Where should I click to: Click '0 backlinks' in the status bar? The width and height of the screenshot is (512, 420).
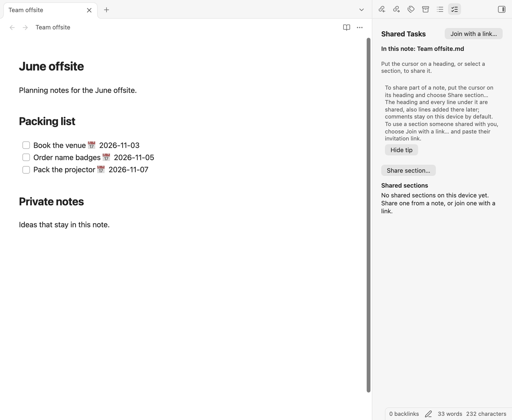coord(404,414)
